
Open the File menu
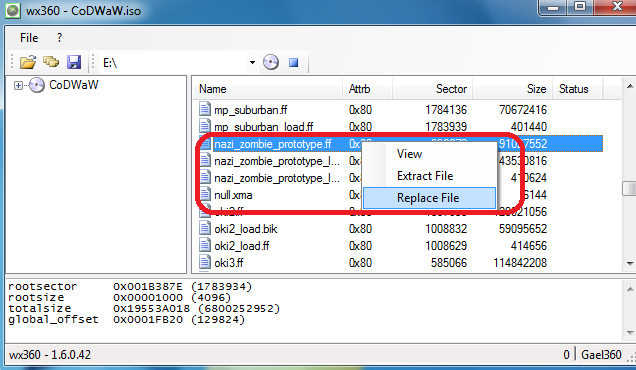click(x=29, y=38)
